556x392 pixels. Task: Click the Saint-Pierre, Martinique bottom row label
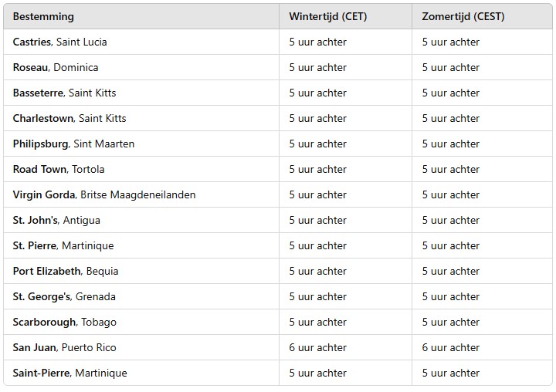tap(70, 373)
